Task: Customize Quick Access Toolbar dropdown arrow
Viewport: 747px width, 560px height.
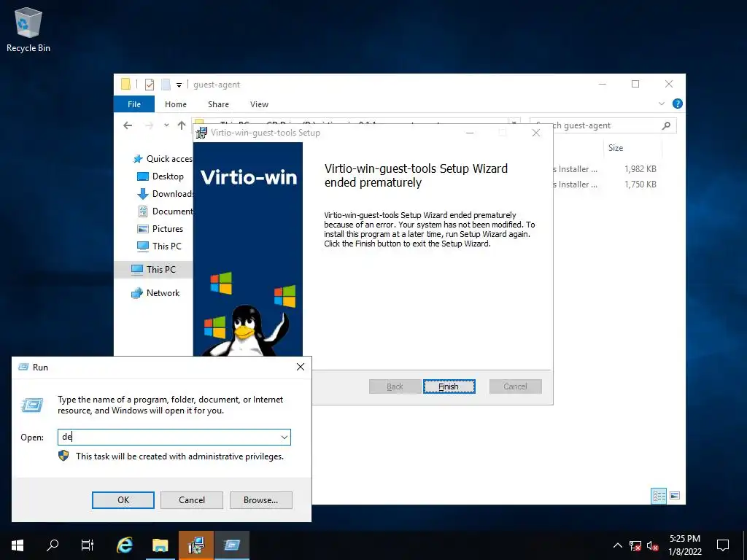Action: pos(179,85)
